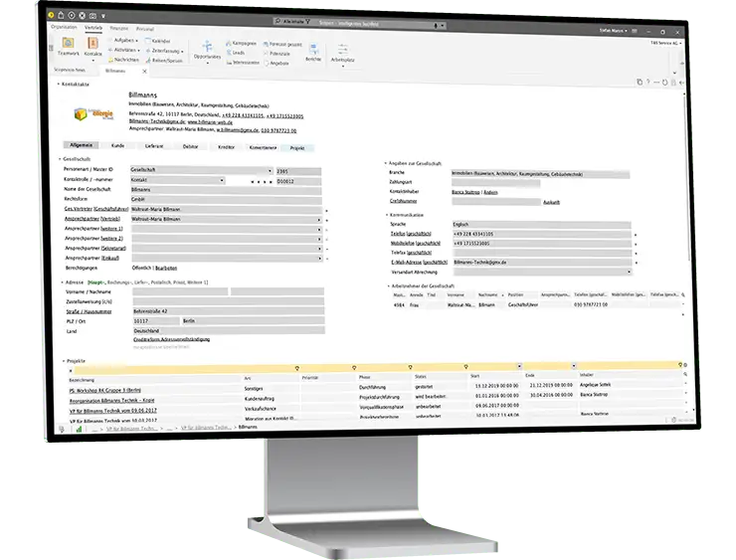Click the Straße Behrenstraße 42 field

coord(228,311)
